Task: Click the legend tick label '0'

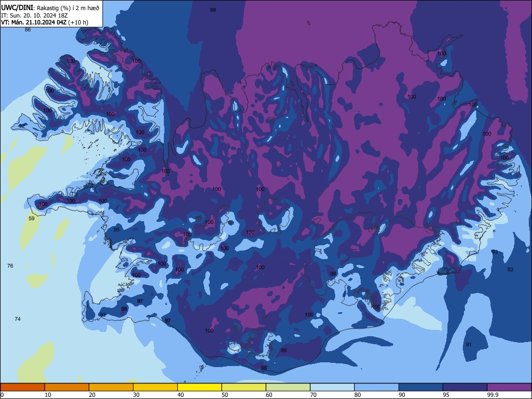Action: click(2, 395)
